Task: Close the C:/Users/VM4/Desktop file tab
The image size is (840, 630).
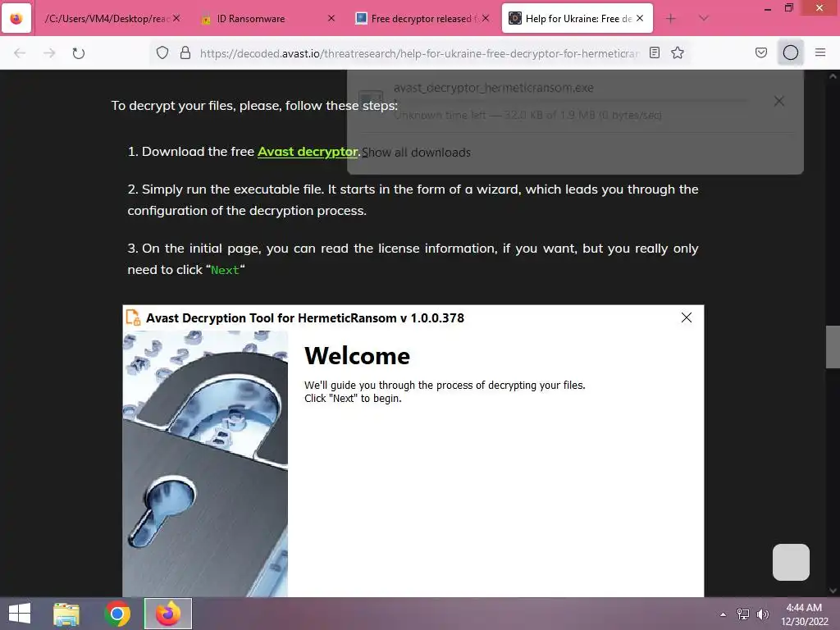Action: pos(176,19)
